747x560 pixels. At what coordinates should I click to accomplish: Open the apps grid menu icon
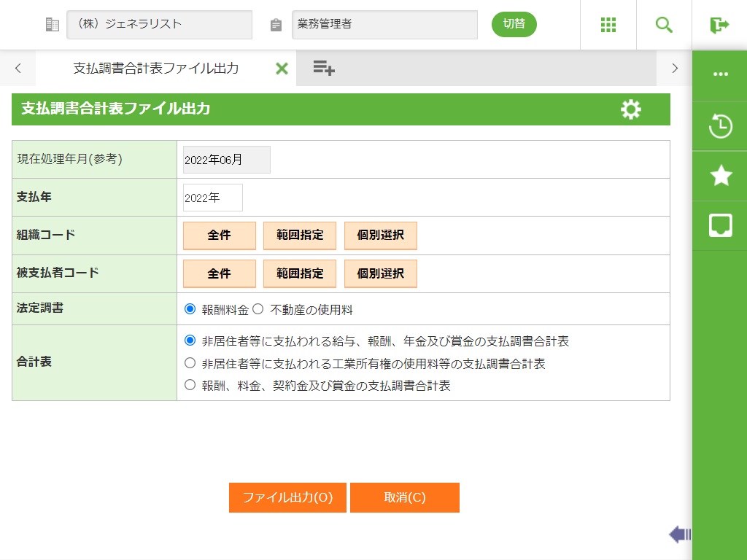point(608,25)
